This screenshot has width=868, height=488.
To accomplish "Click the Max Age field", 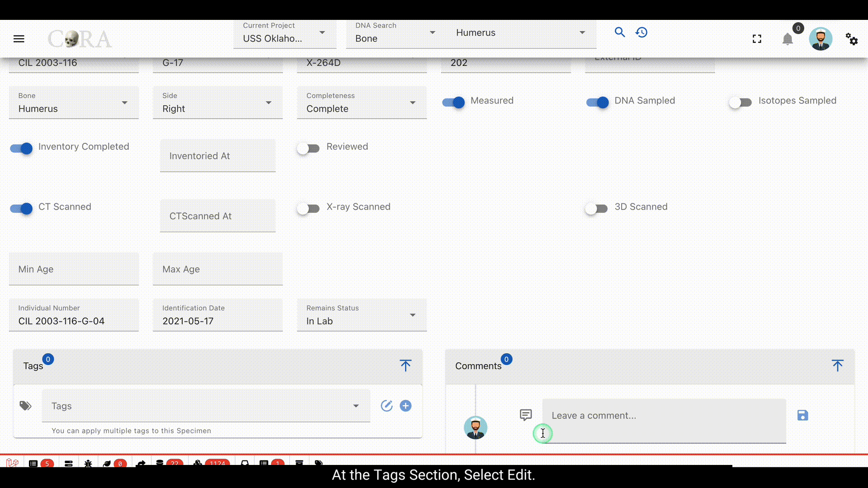I will tap(218, 269).
